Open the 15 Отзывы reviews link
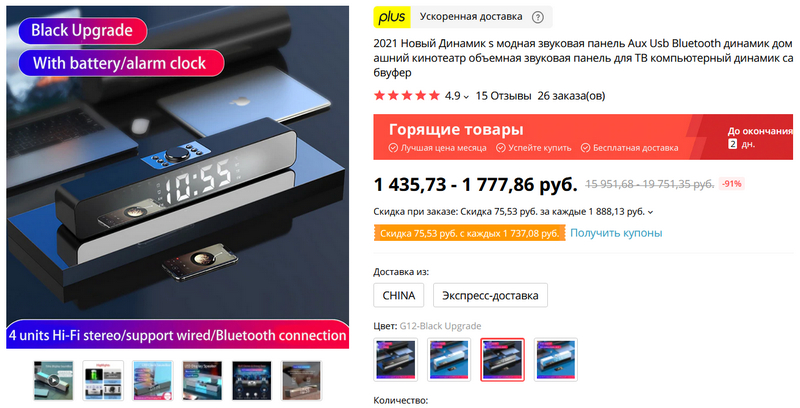800x408 pixels. (504, 96)
